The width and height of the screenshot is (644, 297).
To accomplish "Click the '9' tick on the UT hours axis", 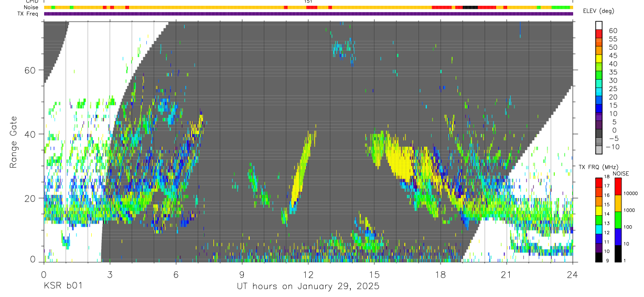I will pos(242,274).
